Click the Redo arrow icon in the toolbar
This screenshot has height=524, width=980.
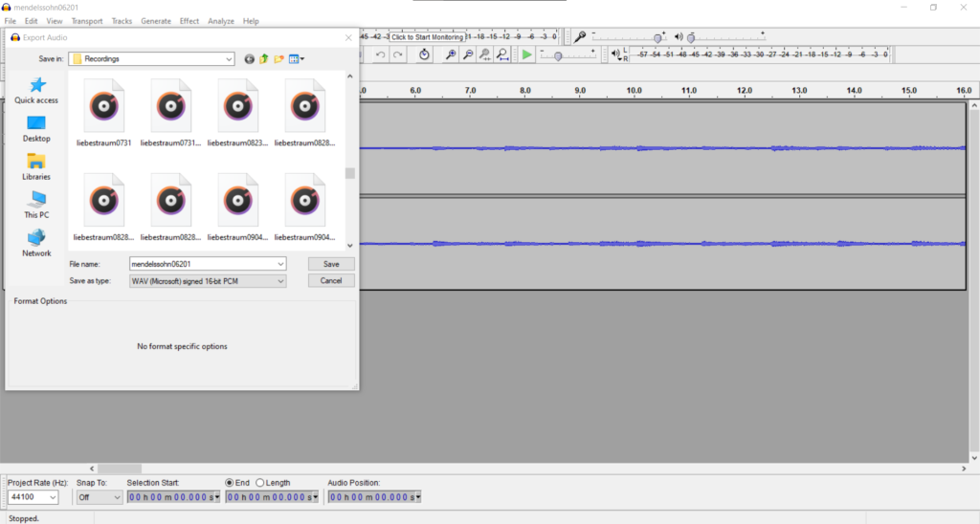pyautogui.click(x=398, y=55)
